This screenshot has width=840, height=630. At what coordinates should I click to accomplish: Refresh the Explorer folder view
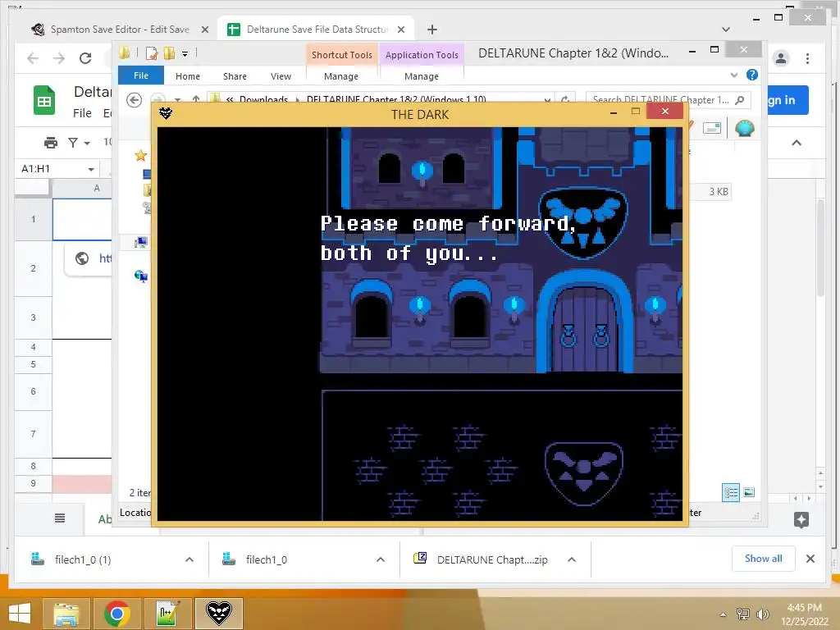pos(565,99)
